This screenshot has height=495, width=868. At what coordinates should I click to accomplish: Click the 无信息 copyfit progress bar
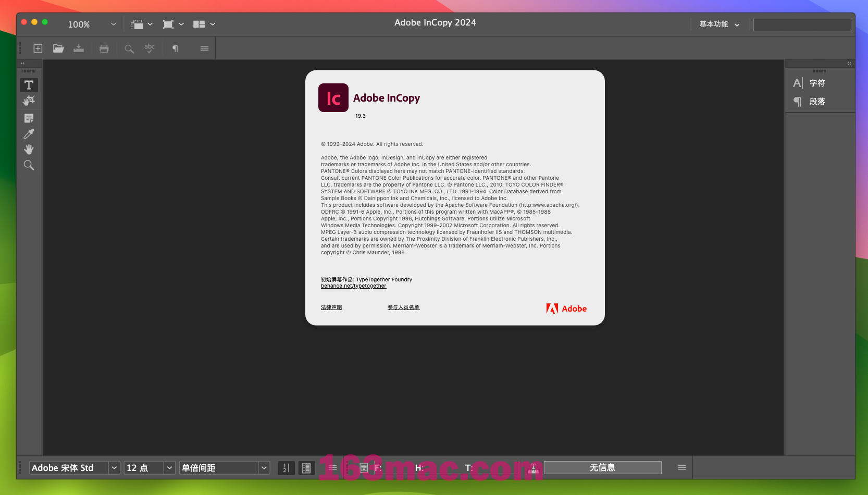pyautogui.click(x=602, y=467)
